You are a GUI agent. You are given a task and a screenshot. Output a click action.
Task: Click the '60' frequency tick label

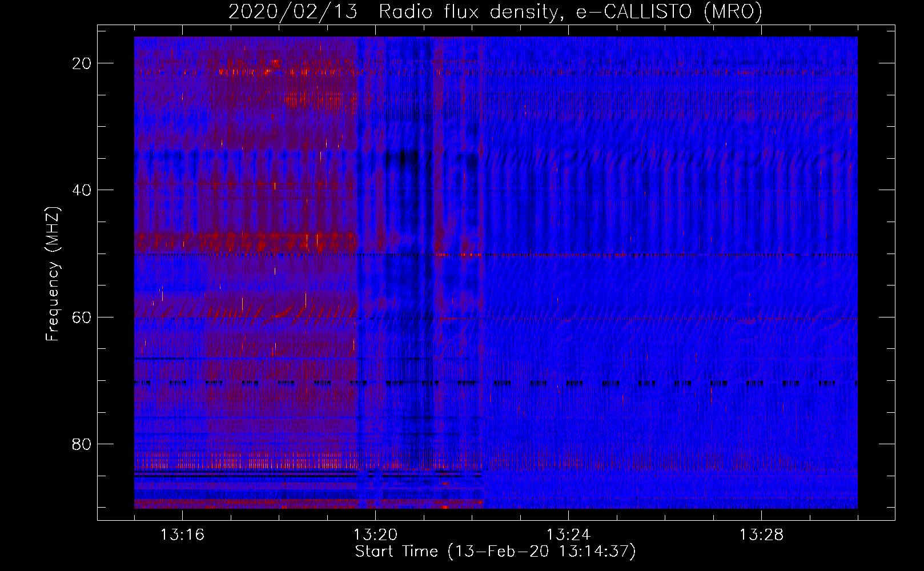[x=82, y=317]
